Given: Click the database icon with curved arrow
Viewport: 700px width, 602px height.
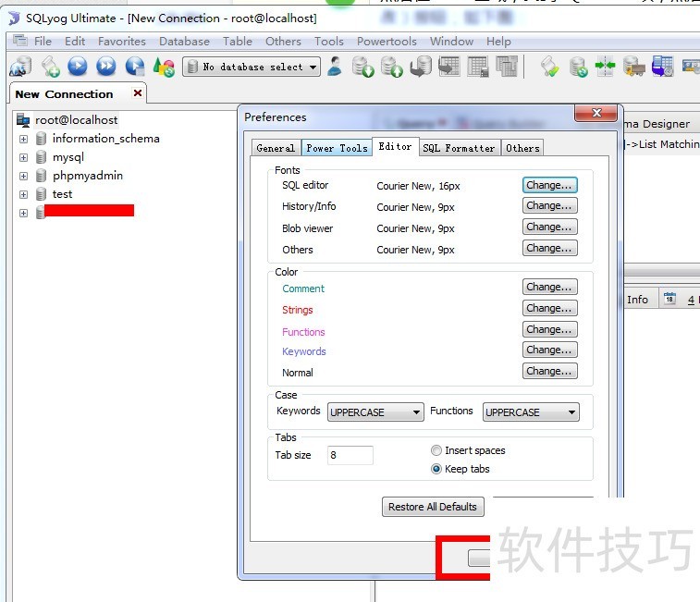Looking at the screenshot, I should (x=421, y=67).
